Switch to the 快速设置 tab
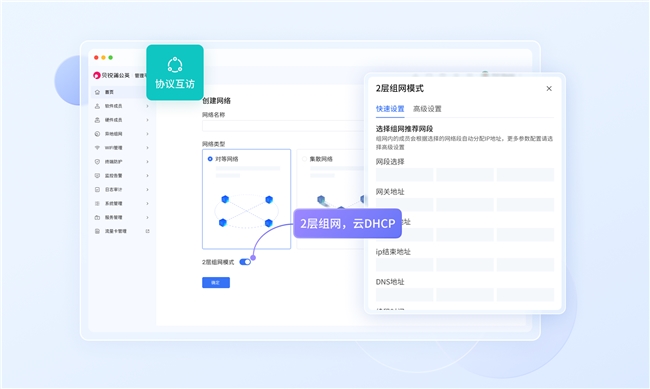This screenshot has height=389, width=650. click(x=390, y=109)
